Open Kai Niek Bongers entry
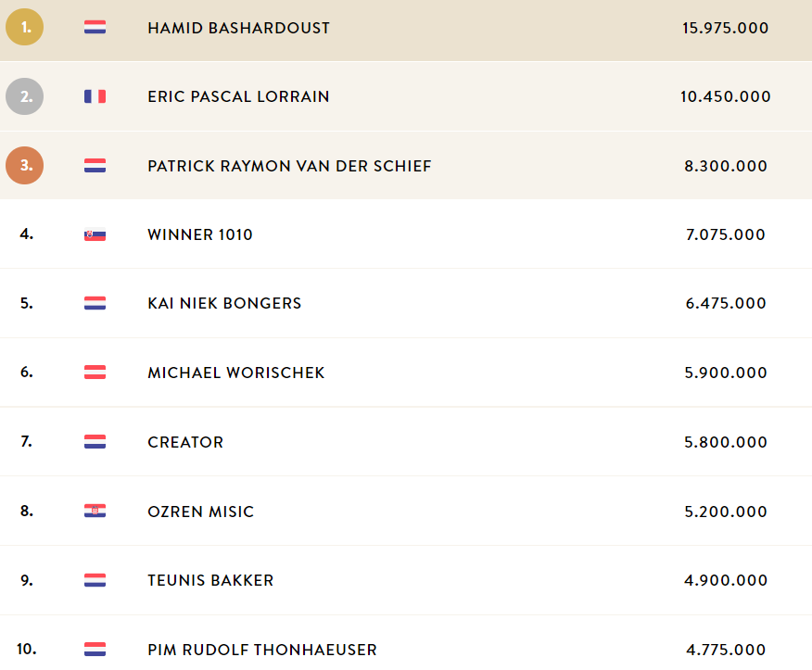The image size is (812, 670). click(x=224, y=303)
